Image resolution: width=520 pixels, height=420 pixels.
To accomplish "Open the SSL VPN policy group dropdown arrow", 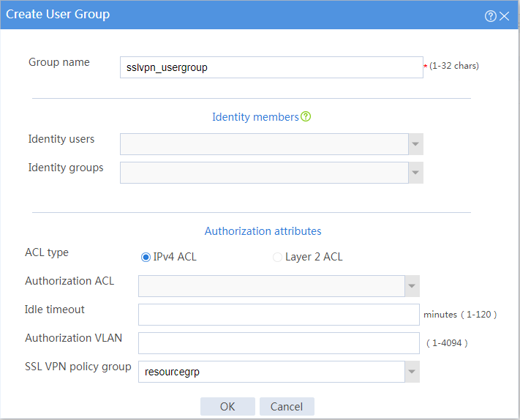I will tap(412, 372).
